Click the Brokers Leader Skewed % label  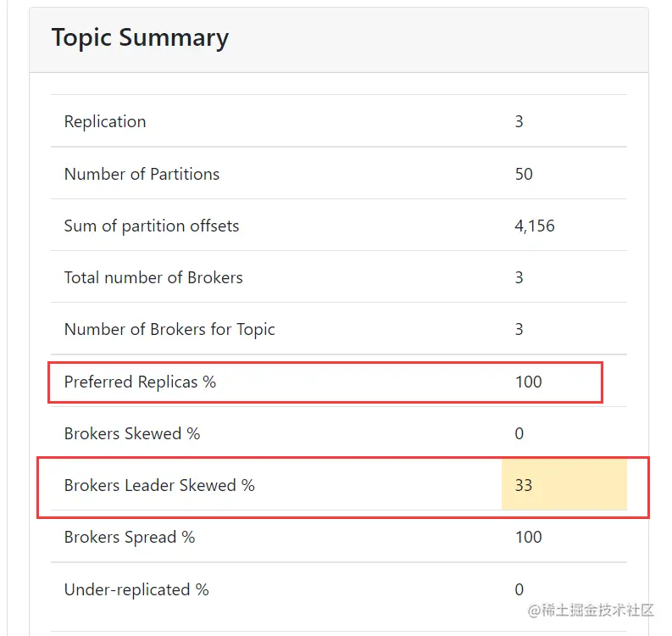click(159, 485)
